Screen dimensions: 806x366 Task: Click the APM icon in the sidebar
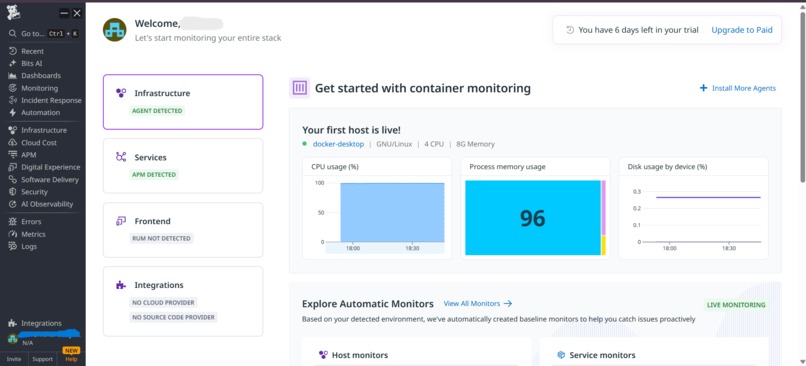[x=13, y=155]
